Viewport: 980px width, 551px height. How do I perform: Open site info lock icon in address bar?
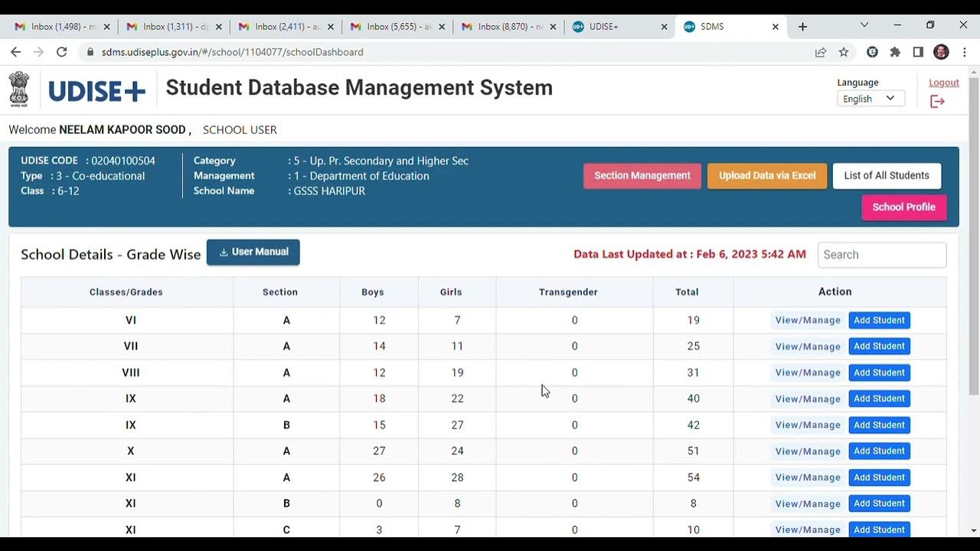point(90,52)
